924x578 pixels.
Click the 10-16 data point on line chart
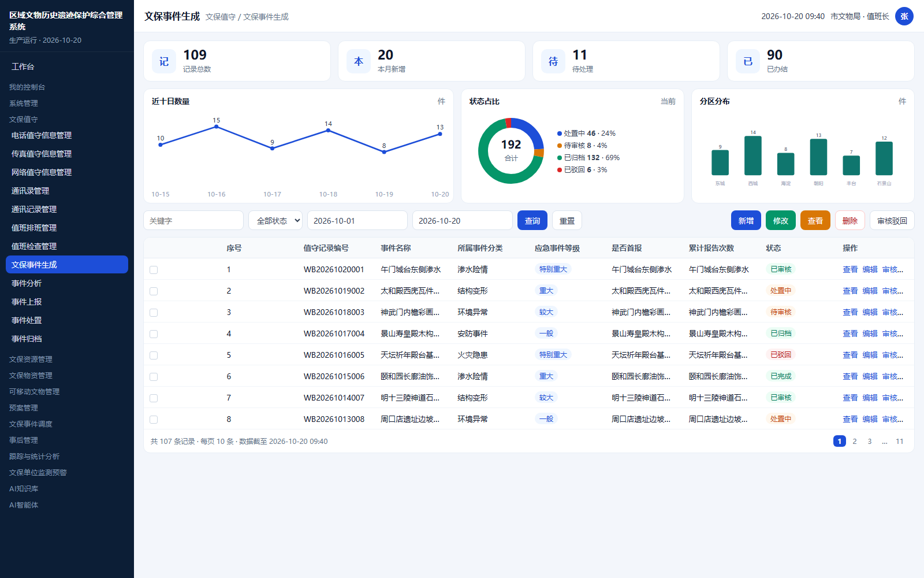click(217, 127)
